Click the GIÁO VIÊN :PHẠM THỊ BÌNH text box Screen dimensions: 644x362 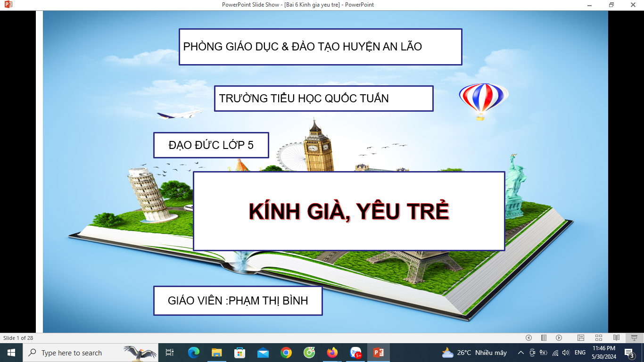pos(238,301)
